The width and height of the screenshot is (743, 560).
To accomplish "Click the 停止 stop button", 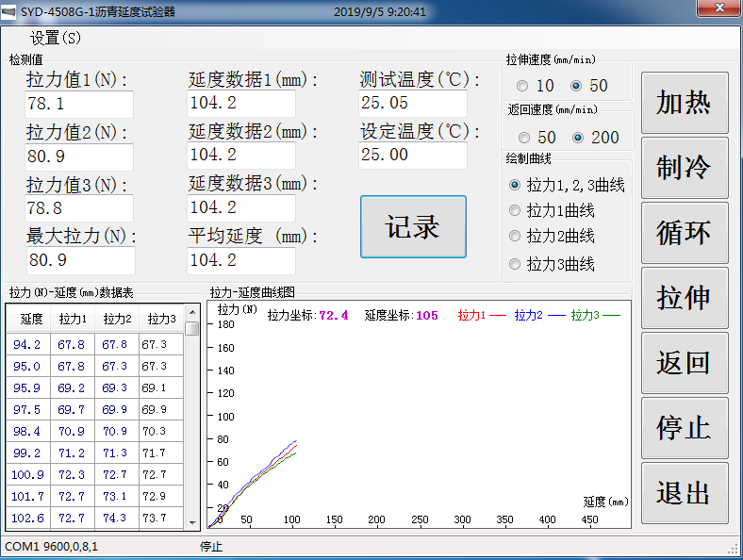I will pos(685,428).
